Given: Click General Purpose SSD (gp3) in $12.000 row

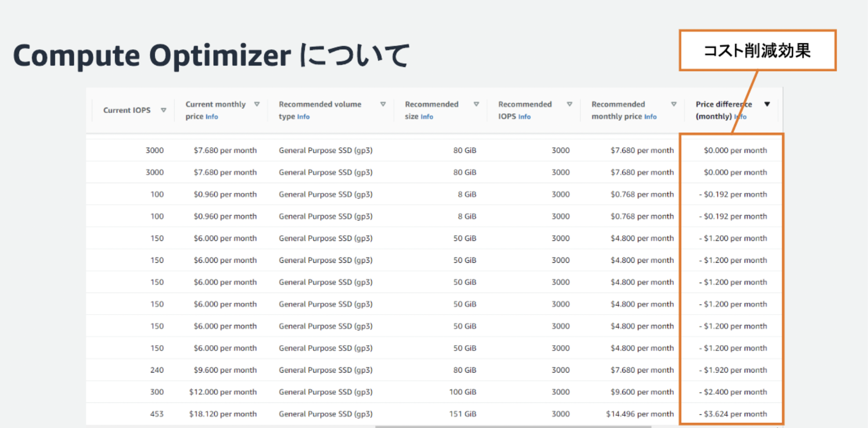Looking at the screenshot, I should point(326,392).
